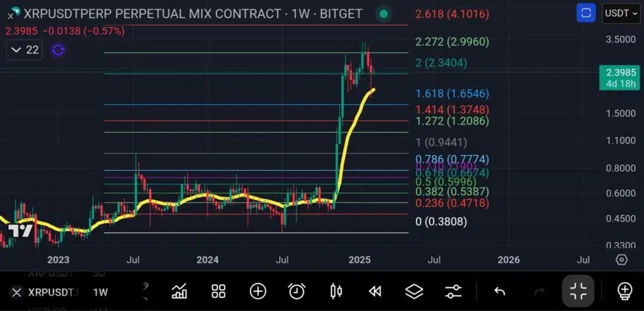The height and width of the screenshot is (311, 644).
Task: Open the four-square templates grid icon
Action: (219, 292)
